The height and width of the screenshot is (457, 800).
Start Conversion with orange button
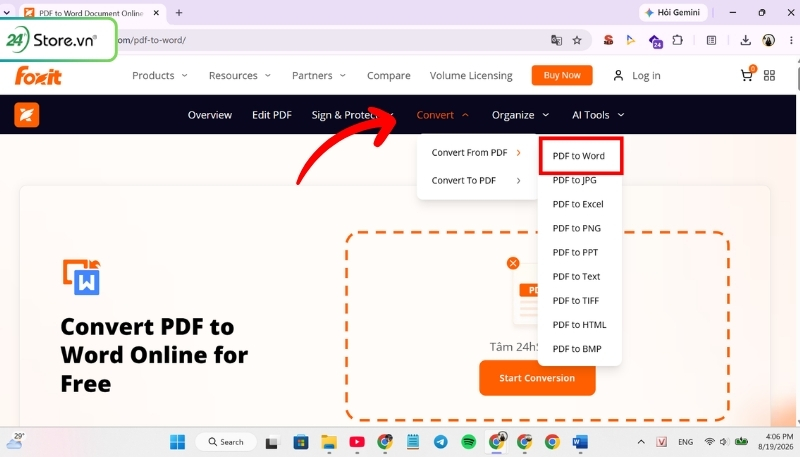click(537, 378)
